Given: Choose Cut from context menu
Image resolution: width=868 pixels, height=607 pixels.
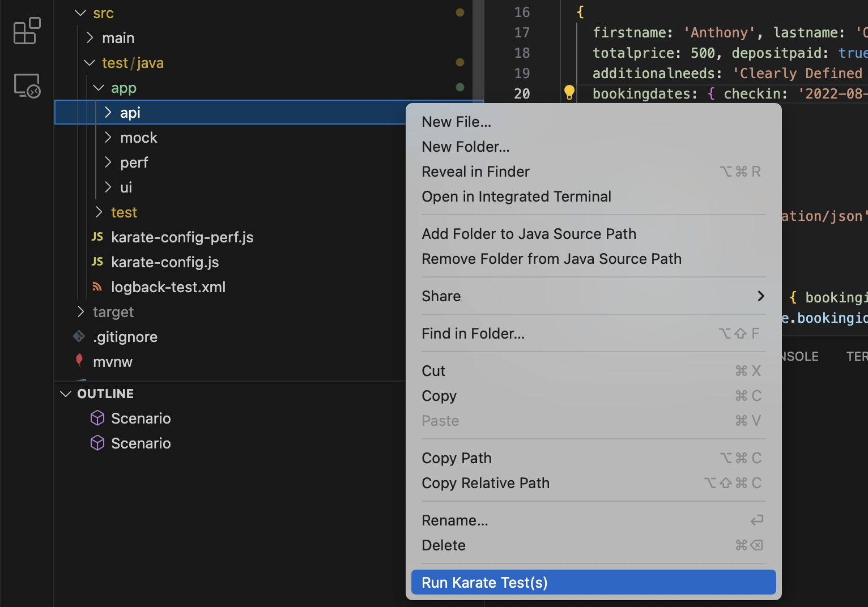Looking at the screenshot, I should 593,371.
